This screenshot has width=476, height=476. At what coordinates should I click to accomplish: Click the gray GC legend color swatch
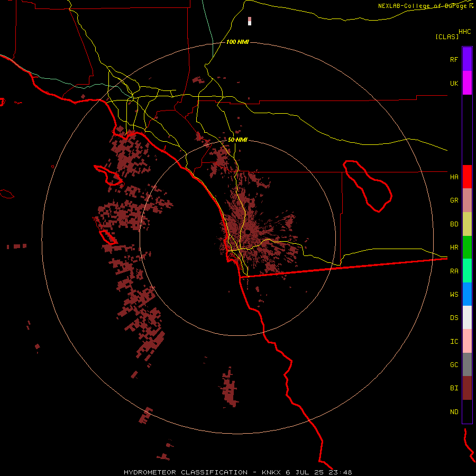point(467,364)
